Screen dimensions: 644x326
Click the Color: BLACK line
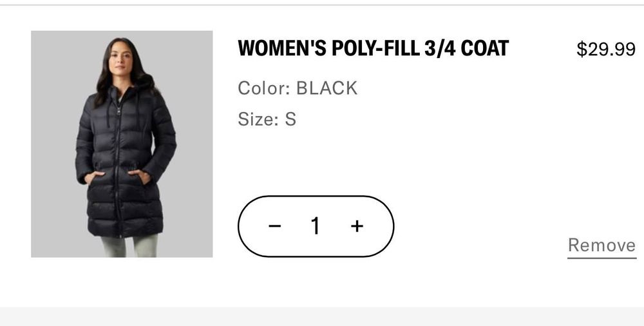click(x=298, y=88)
